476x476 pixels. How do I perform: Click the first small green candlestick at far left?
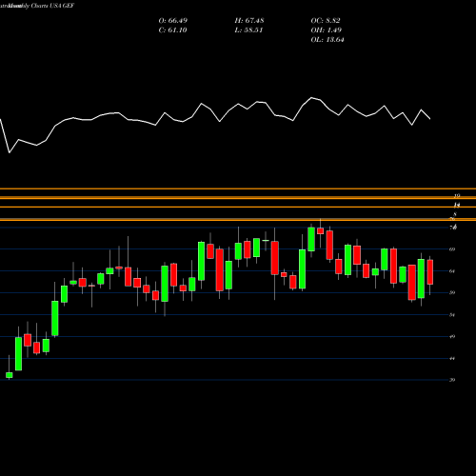10,375
